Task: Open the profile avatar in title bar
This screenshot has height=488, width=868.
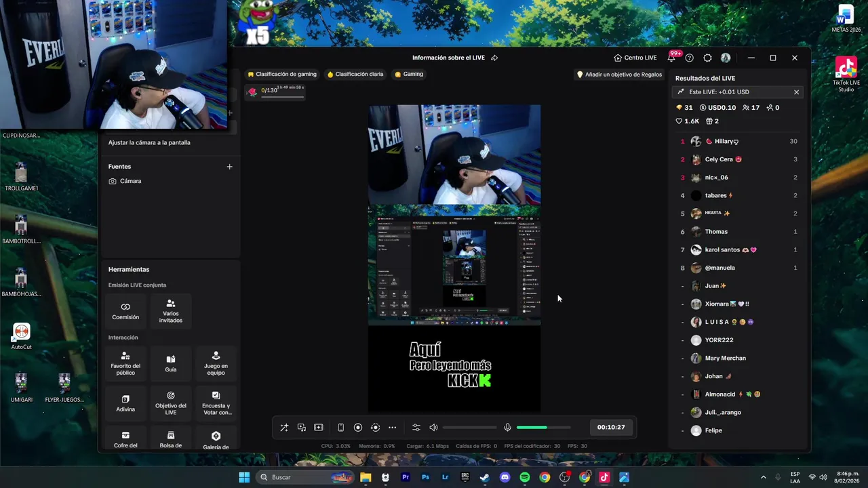Action: [726, 58]
